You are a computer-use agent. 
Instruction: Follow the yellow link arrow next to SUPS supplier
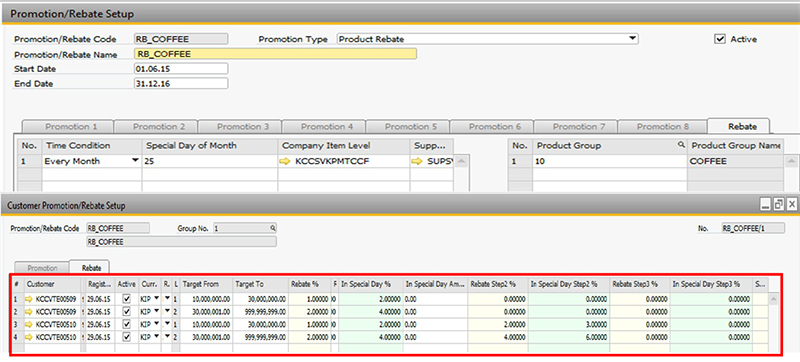point(418,161)
